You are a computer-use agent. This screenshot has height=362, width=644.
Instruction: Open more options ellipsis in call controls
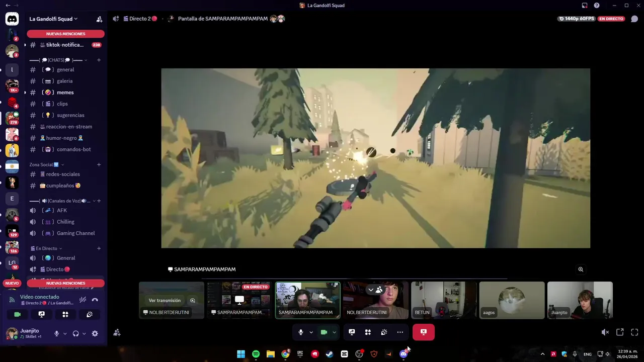[400, 332]
